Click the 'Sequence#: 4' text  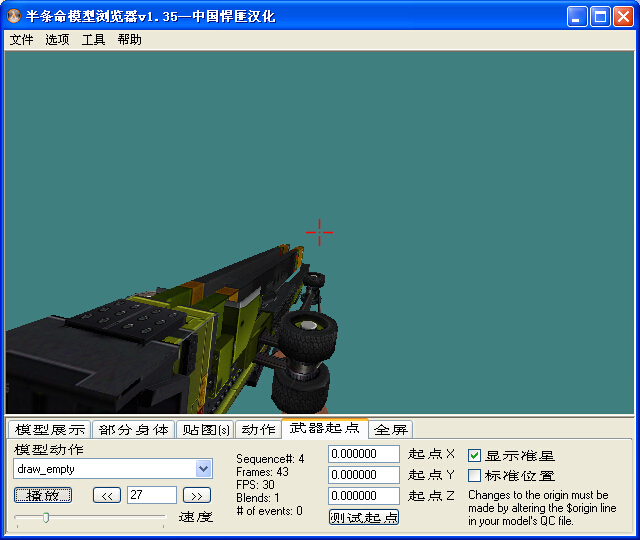[270, 459]
